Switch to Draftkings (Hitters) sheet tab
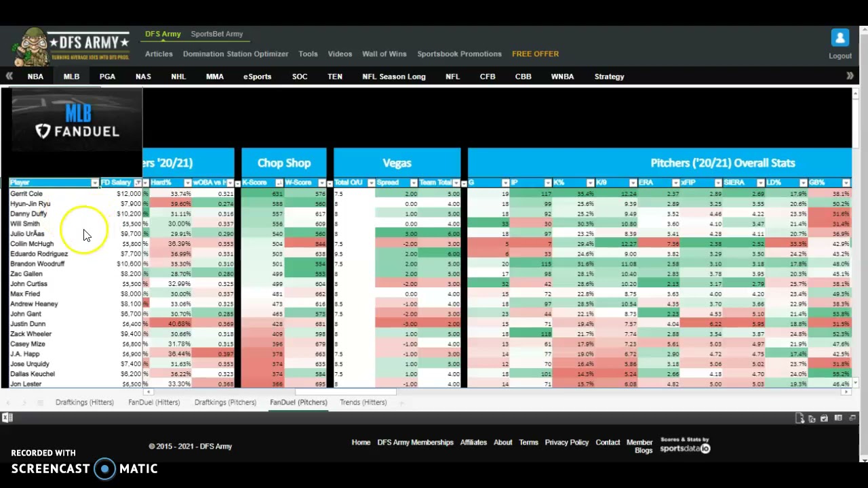 tap(85, 403)
